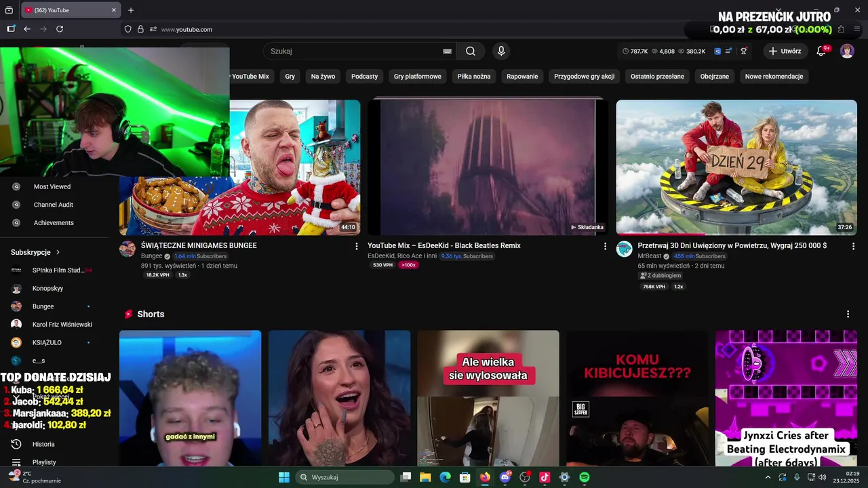The height and width of the screenshot is (488, 868).
Task: Click the site security padlock icon
Action: tap(140, 29)
